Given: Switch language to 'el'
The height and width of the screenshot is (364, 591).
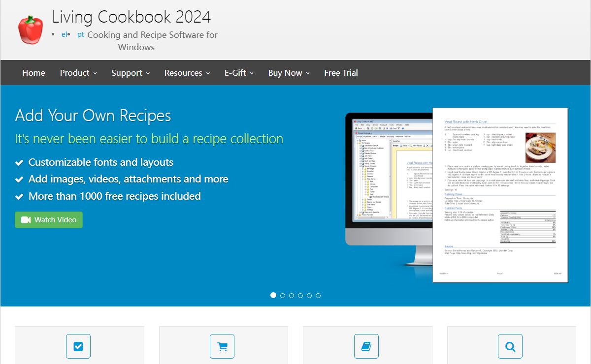Looking at the screenshot, I should [x=64, y=35].
